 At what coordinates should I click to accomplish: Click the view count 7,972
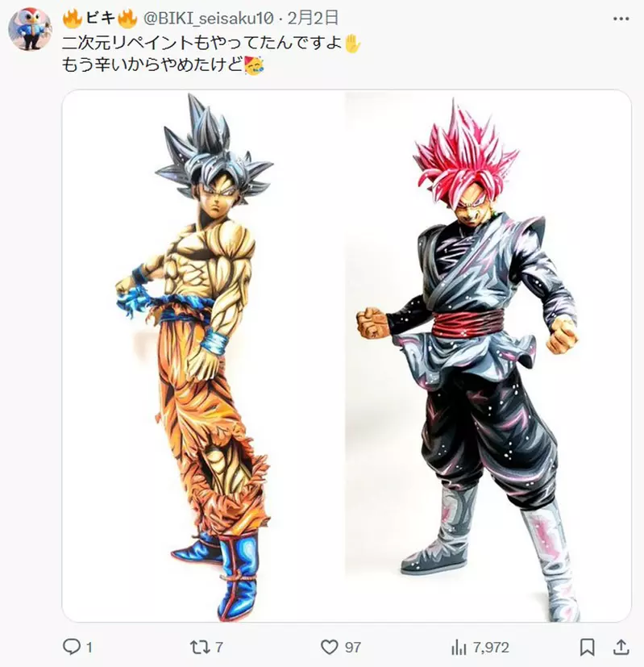(x=491, y=648)
